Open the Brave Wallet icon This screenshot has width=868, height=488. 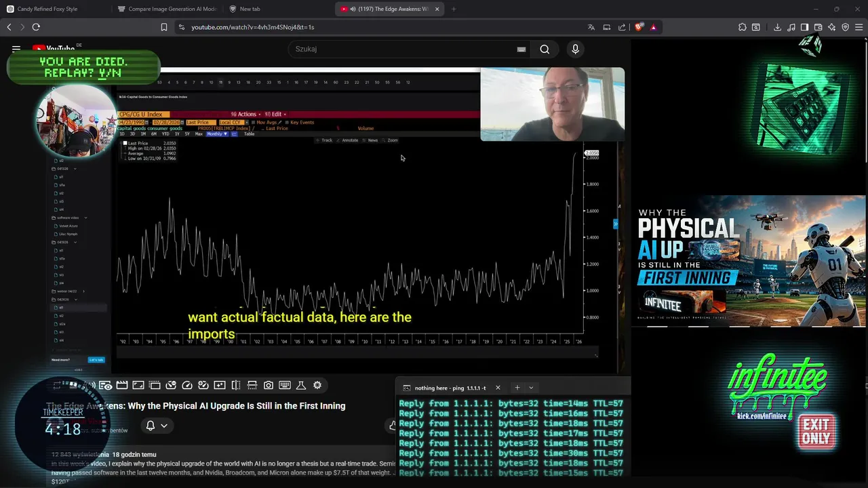point(818,27)
